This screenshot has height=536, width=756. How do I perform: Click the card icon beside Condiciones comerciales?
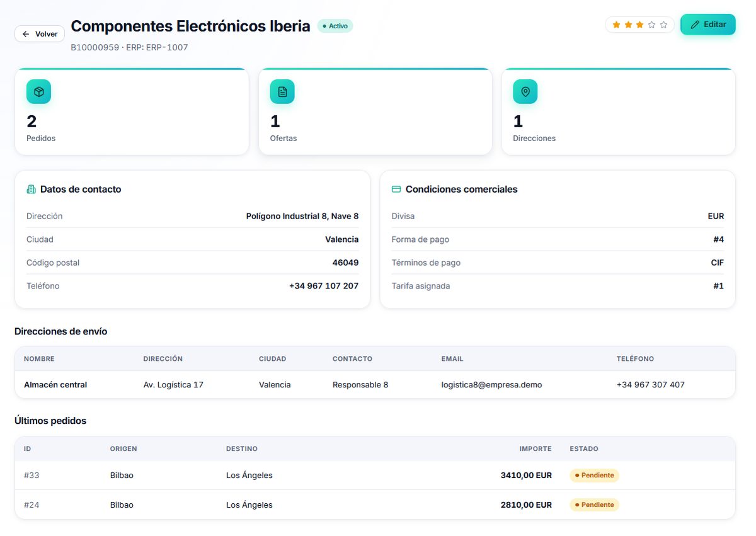point(396,189)
